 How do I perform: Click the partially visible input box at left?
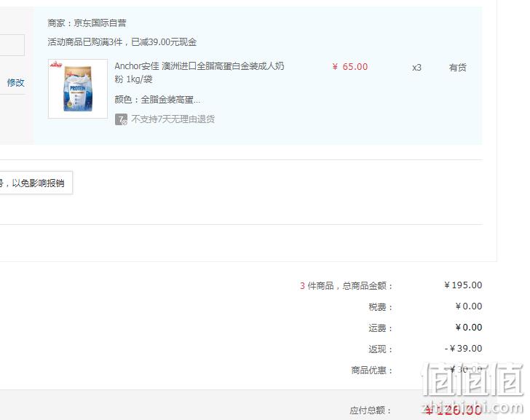coord(12,45)
